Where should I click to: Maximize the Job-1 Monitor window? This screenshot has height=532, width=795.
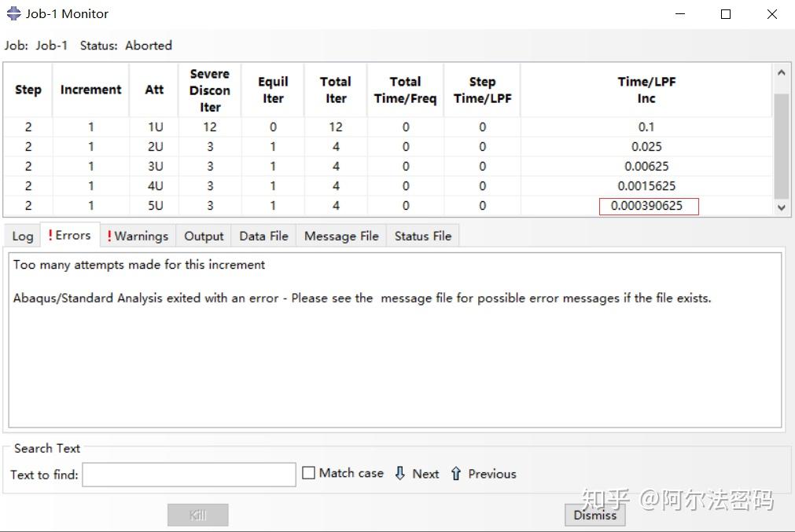[x=726, y=14]
